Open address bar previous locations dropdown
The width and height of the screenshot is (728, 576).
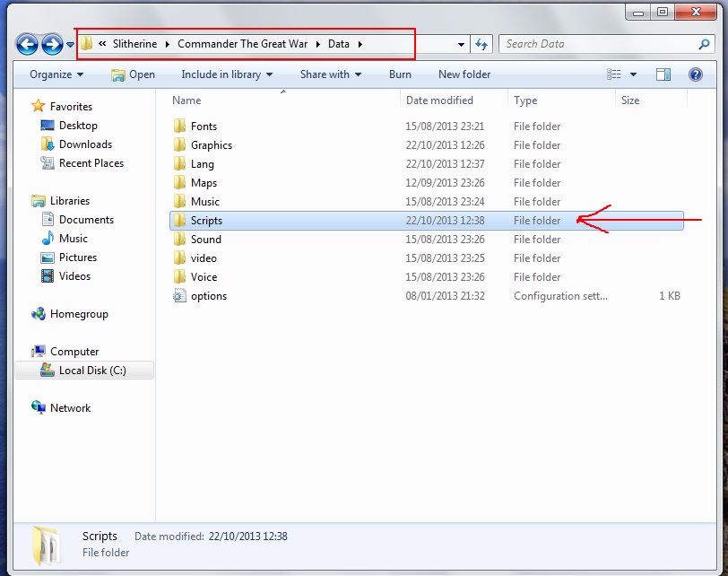(461, 45)
